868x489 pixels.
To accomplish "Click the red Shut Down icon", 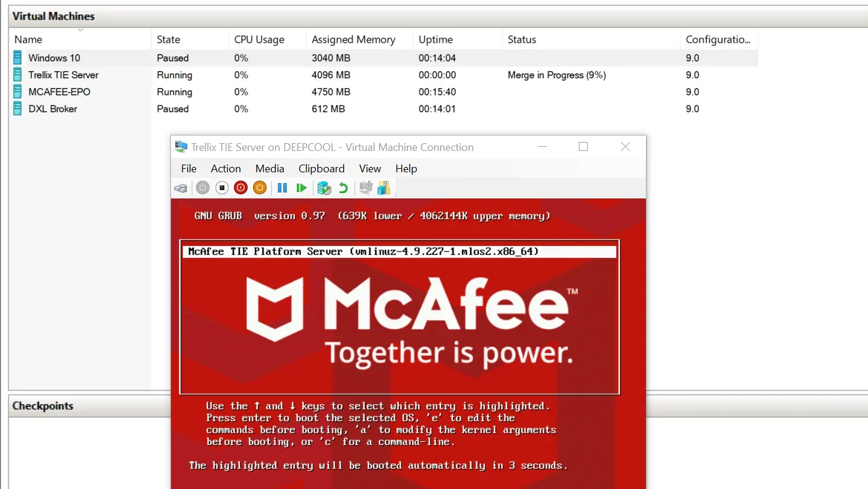I will pyautogui.click(x=241, y=188).
